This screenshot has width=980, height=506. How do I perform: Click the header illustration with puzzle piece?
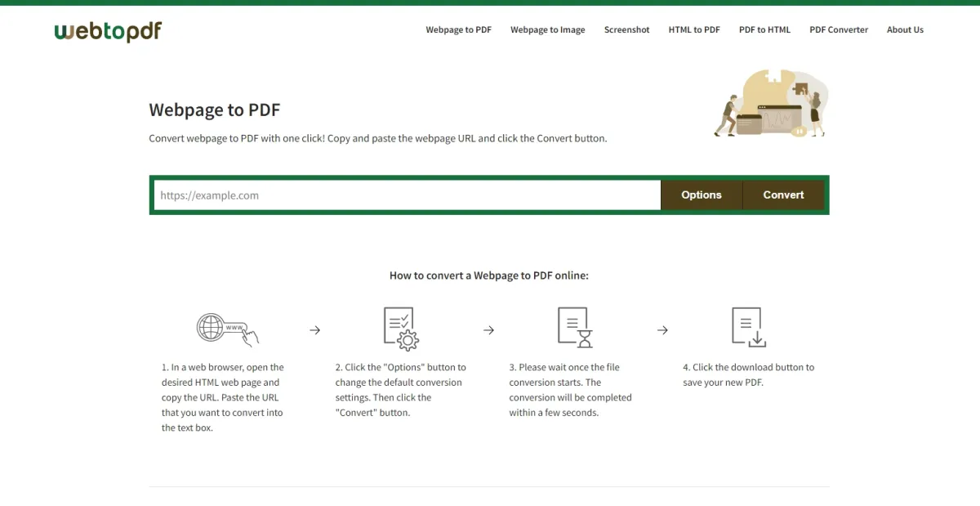coord(771,103)
